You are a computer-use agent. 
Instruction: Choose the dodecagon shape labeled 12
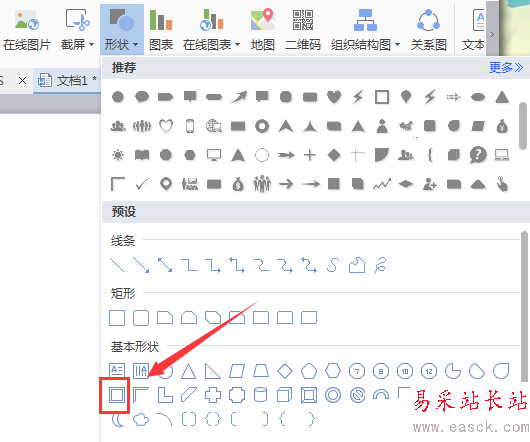tap(429, 371)
